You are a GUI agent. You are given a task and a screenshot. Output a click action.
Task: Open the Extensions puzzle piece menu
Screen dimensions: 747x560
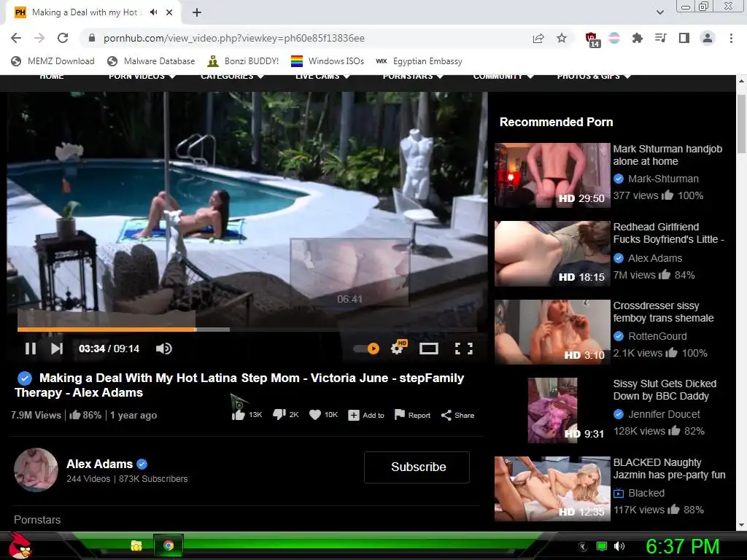click(x=637, y=38)
